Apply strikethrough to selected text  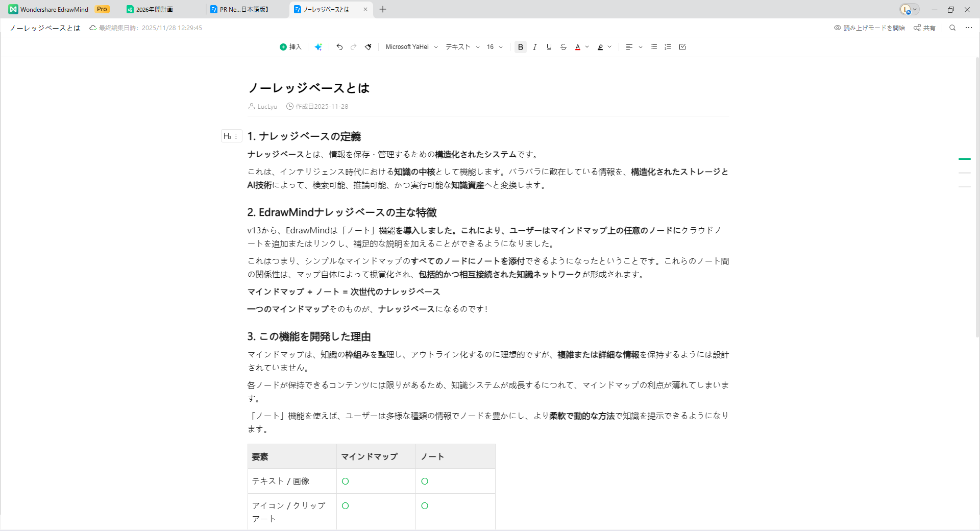click(563, 46)
